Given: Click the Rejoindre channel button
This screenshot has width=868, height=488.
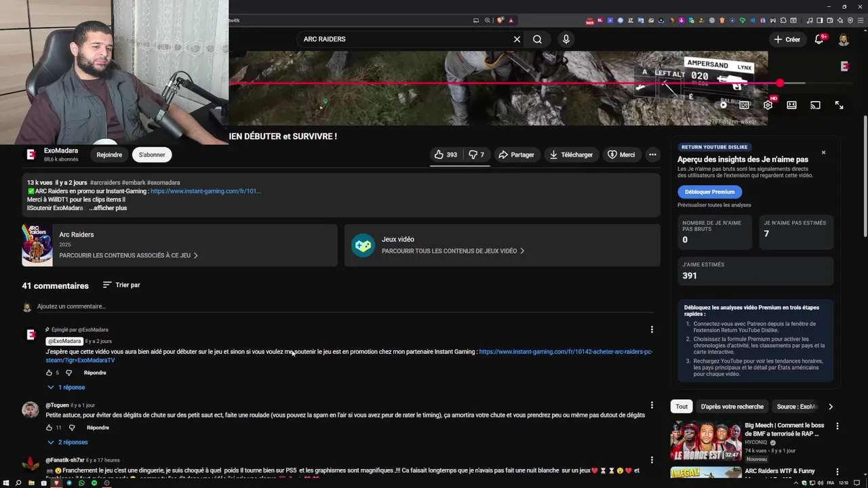Looking at the screenshot, I should click(109, 155).
